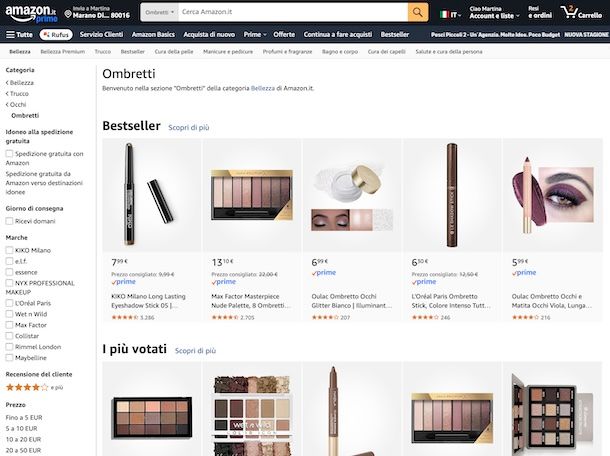This screenshot has height=456, width=610.
Task: Open Amazon Basics in navigation bar
Action: 153,35
